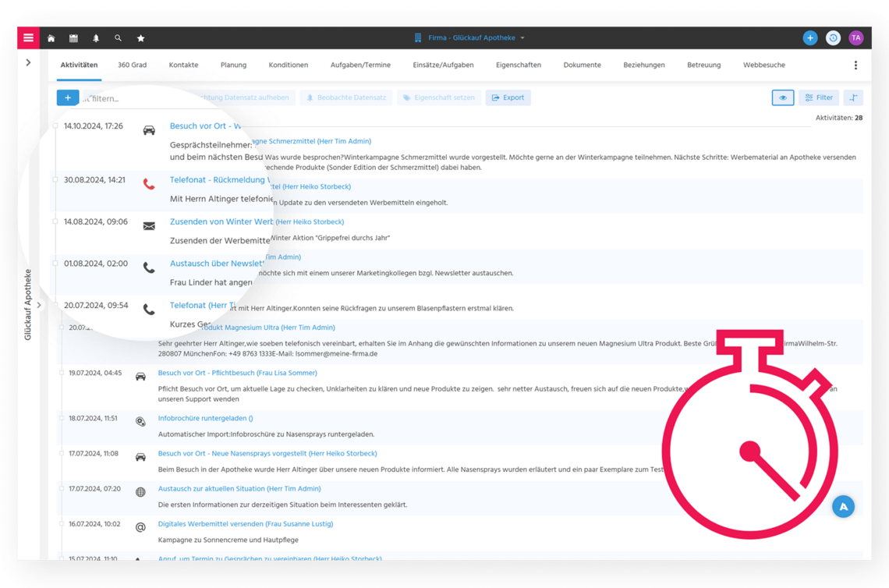Click the notifications bell icon
This screenshot has height=588, width=889.
95,37
